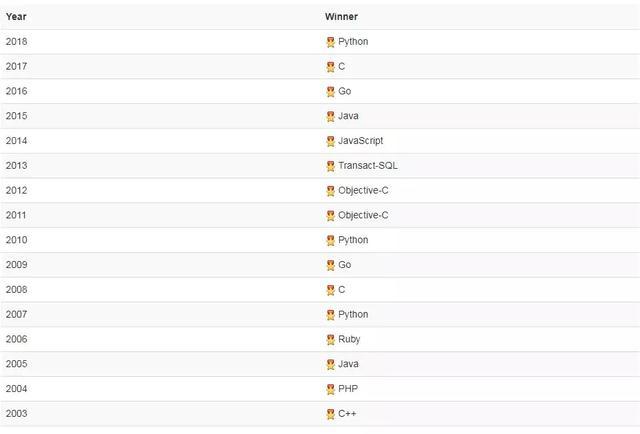
Task: Click the medal icon beside 2014 JavaScript
Action: pos(331,141)
